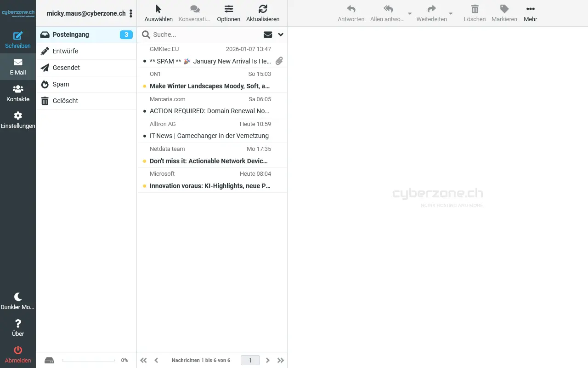Click the Suche search field
The height and width of the screenshot is (368, 588).
204,34
